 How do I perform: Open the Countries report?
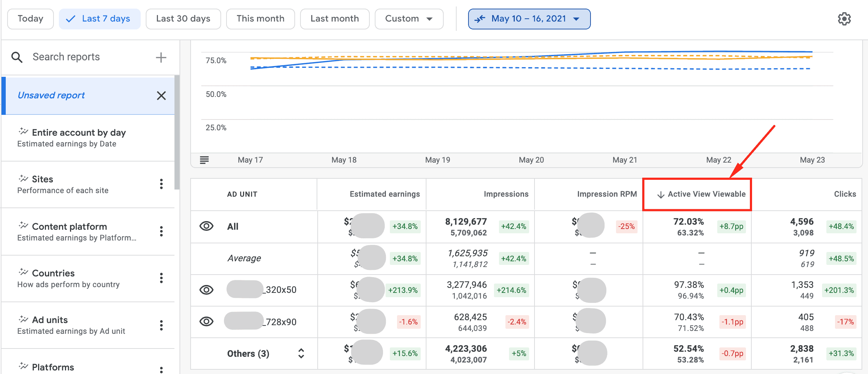[x=88, y=279]
